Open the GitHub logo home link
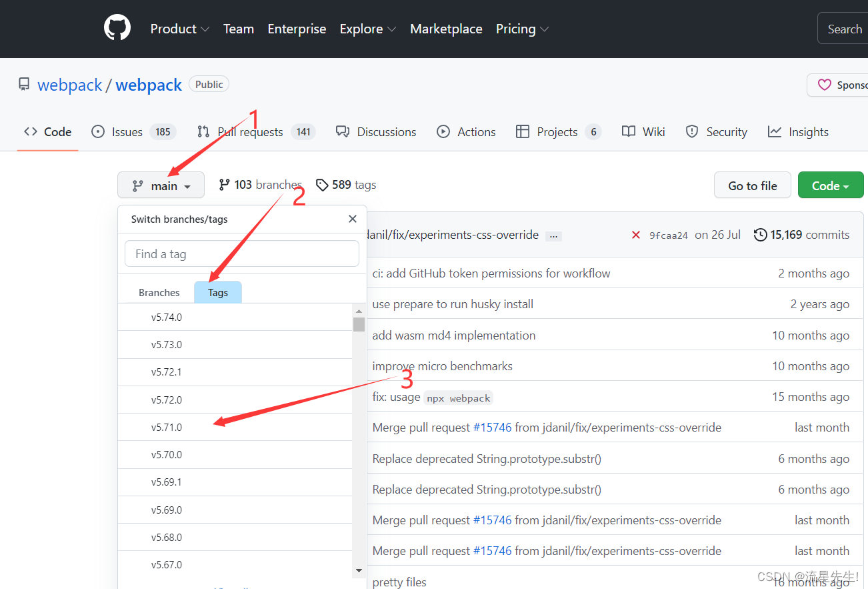Viewport: 868px width, 589px height. tap(117, 29)
